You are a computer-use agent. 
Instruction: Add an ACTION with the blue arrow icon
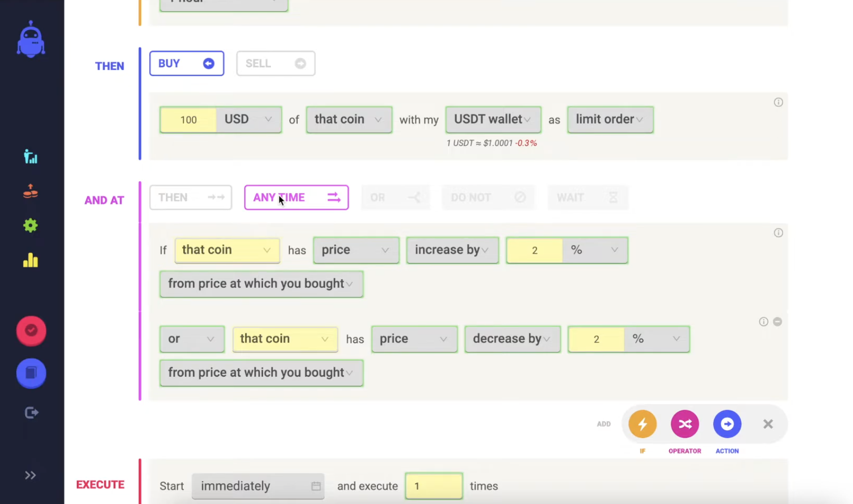point(727,424)
